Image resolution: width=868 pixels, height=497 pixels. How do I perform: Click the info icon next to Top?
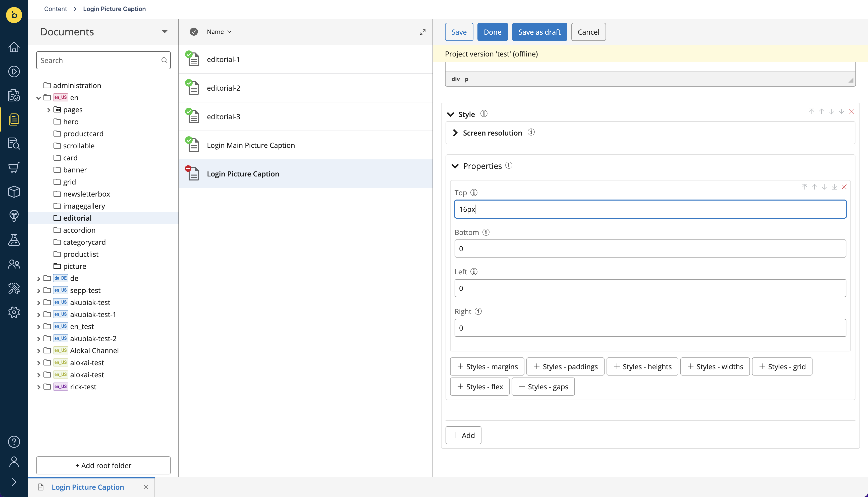(474, 193)
